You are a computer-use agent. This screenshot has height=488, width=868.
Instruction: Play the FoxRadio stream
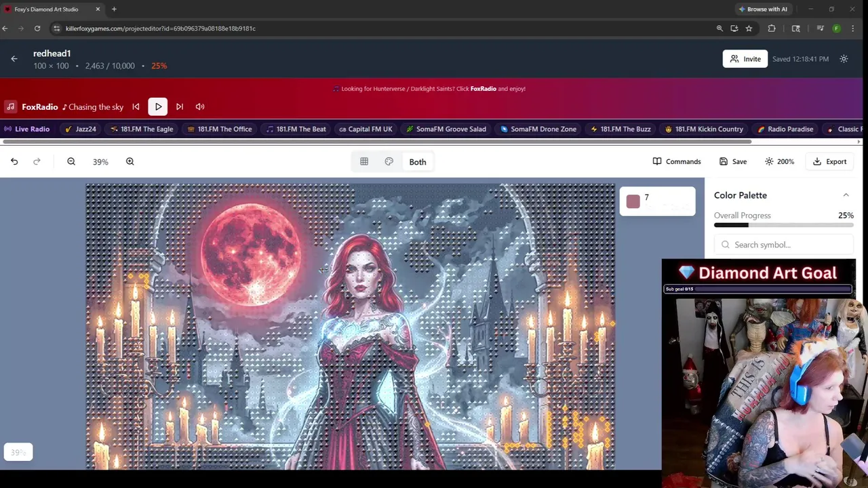click(158, 106)
